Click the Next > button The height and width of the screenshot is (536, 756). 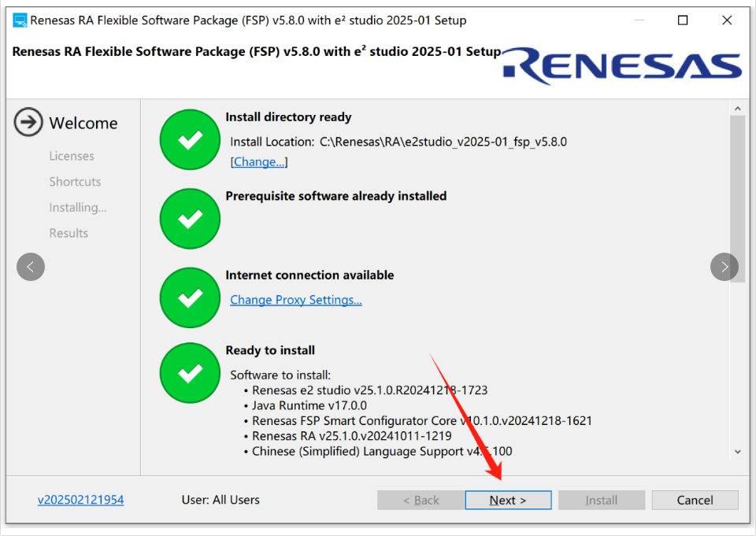click(x=508, y=500)
